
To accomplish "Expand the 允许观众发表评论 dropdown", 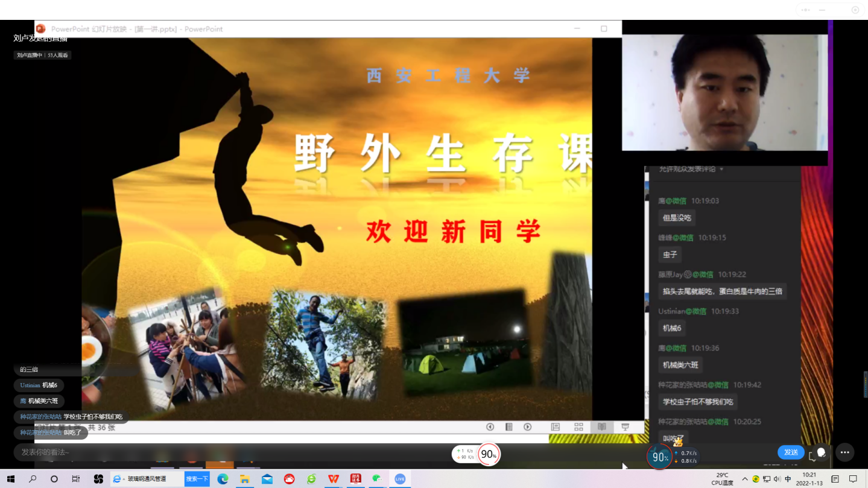I will (691, 170).
